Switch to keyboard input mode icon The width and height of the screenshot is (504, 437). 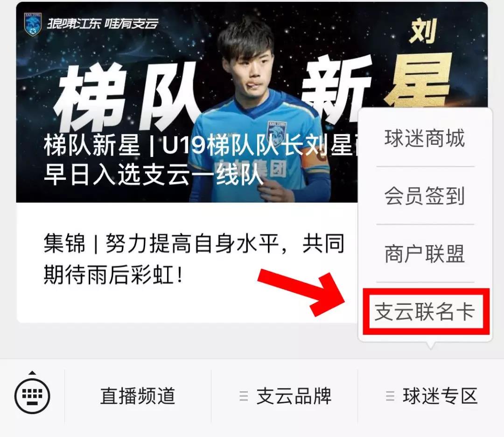32,395
